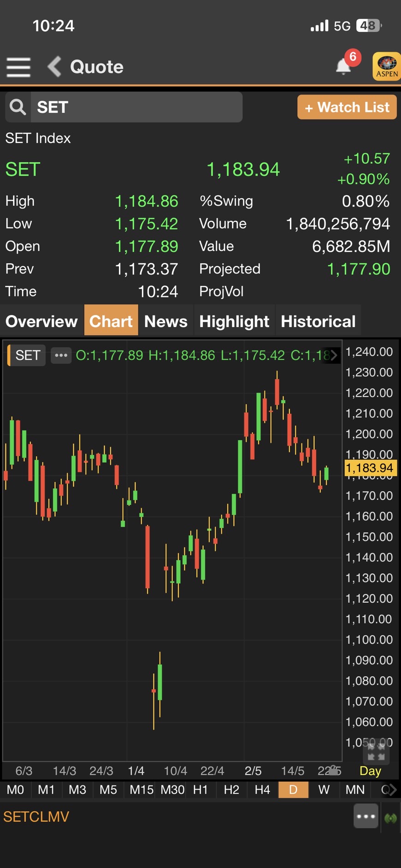Select the M3 timeframe
Image resolution: width=401 pixels, height=868 pixels.
pos(77,790)
